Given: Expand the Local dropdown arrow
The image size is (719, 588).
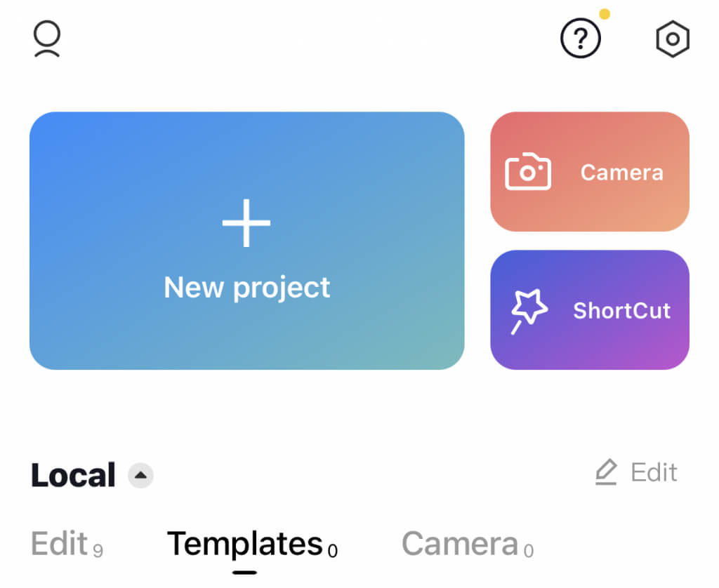Looking at the screenshot, I should point(140,476).
